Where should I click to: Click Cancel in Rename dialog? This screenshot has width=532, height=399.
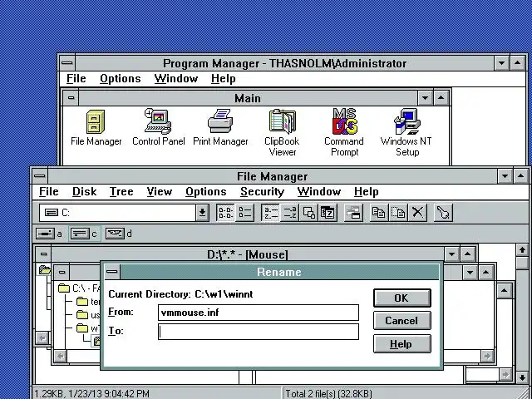[x=402, y=321]
